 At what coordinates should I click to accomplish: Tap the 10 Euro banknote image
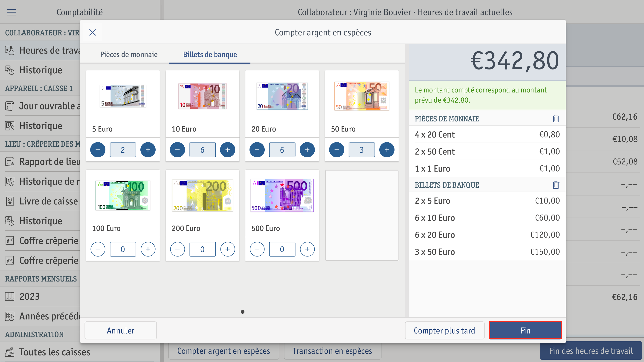point(203,96)
